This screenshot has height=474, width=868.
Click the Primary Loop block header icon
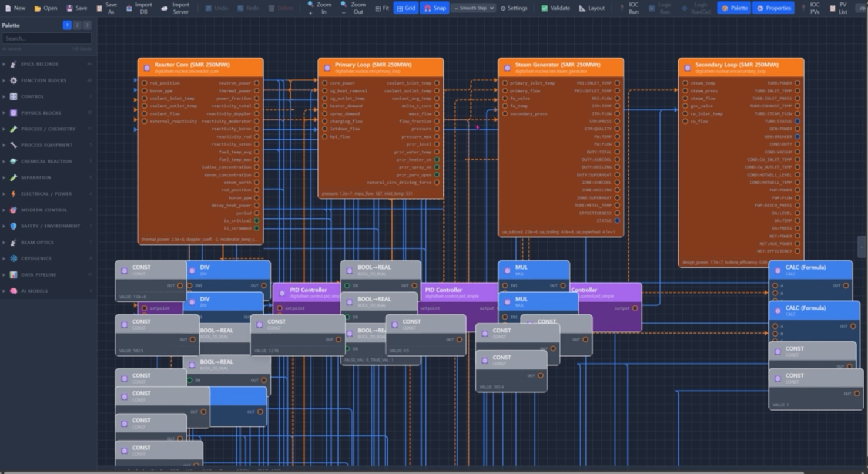tap(327, 68)
